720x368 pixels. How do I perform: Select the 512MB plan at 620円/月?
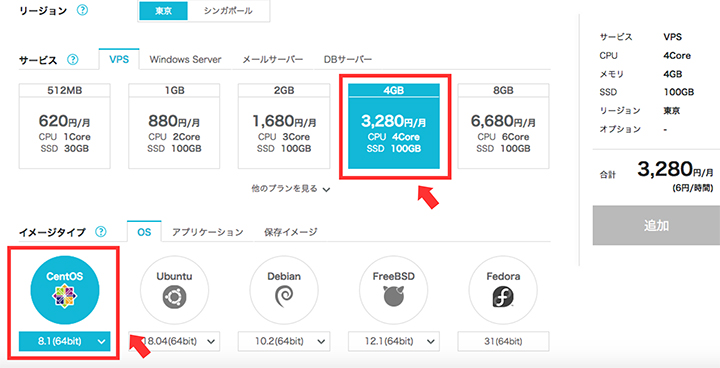(64, 126)
